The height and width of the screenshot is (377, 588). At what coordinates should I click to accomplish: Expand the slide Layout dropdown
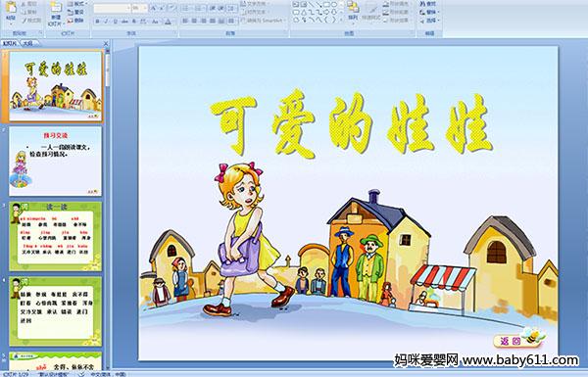(x=77, y=4)
